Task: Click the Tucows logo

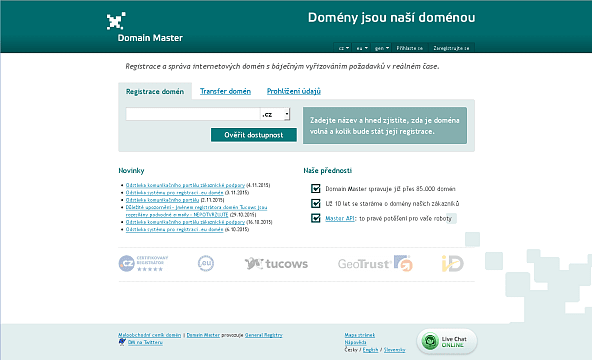Action: pyautogui.click(x=276, y=263)
